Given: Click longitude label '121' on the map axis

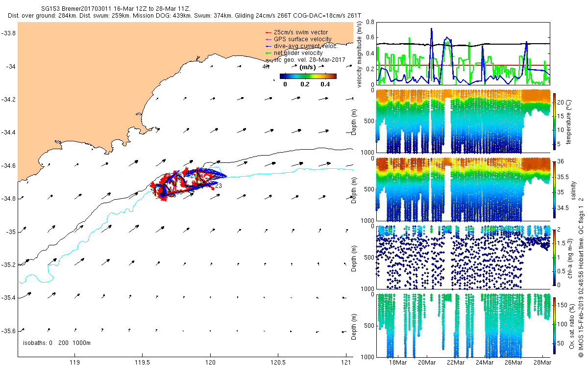Looking at the screenshot, I should point(345,363).
